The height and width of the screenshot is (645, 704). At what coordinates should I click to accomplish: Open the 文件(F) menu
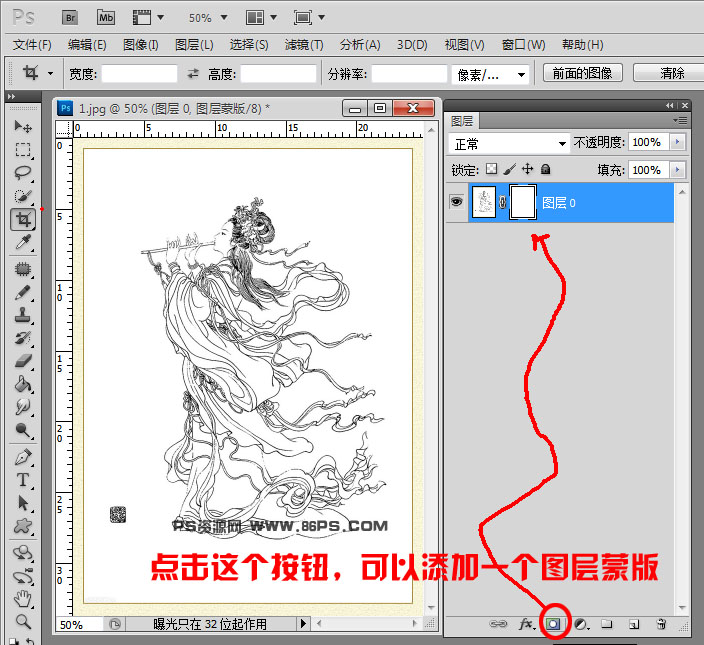point(32,45)
